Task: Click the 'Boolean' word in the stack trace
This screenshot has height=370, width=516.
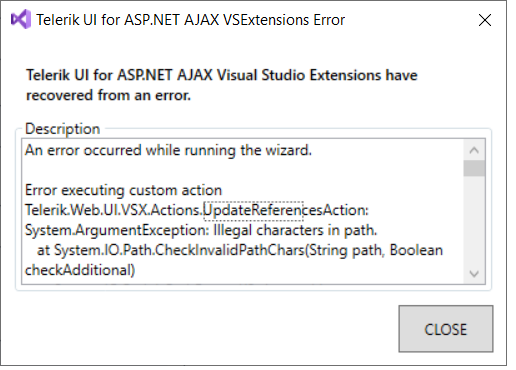Action: [416, 250]
